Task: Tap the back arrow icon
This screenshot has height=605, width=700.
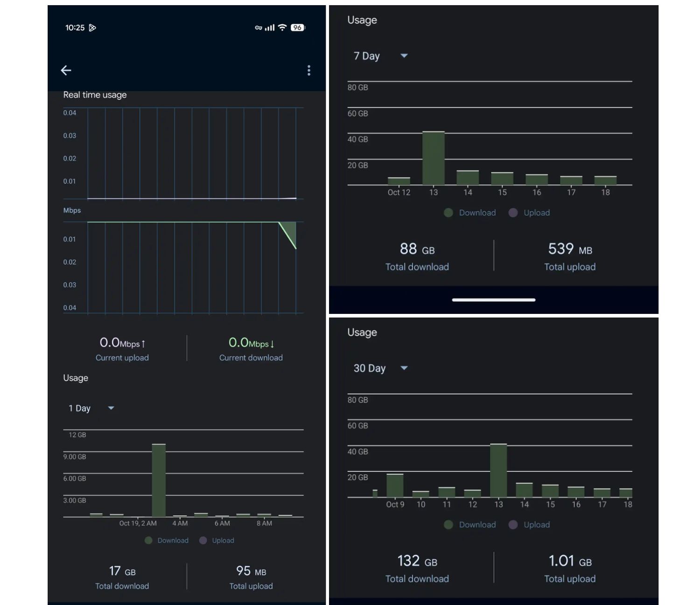Action: tap(66, 70)
